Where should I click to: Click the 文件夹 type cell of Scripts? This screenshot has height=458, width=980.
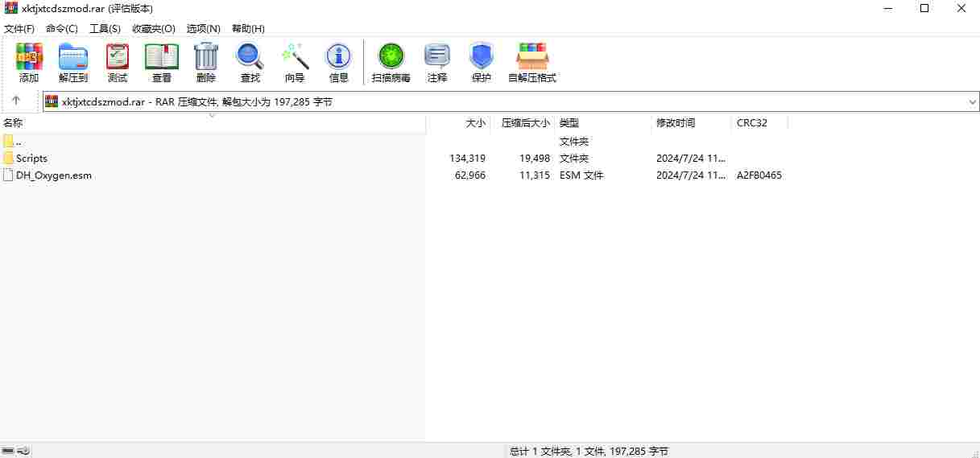[574, 158]
